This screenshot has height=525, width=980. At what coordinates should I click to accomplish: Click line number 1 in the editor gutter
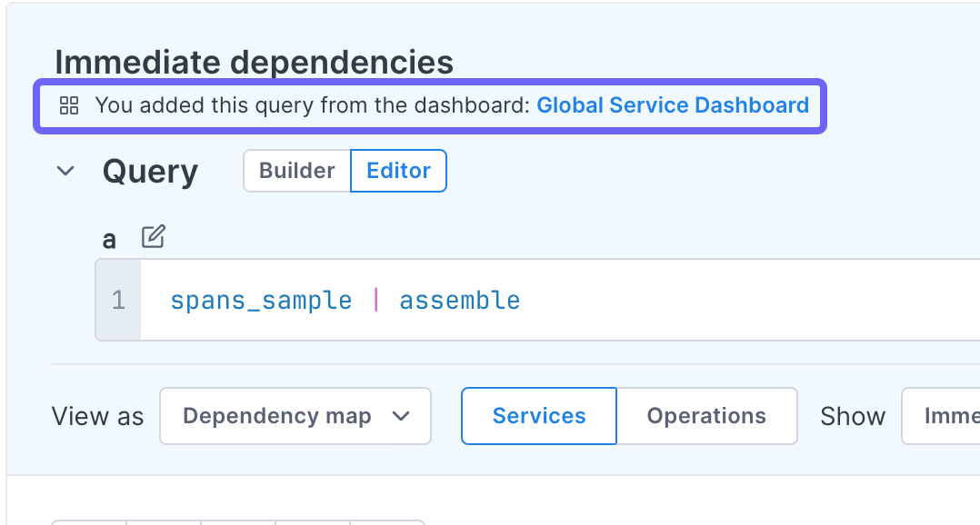click(x=117, y=300)
